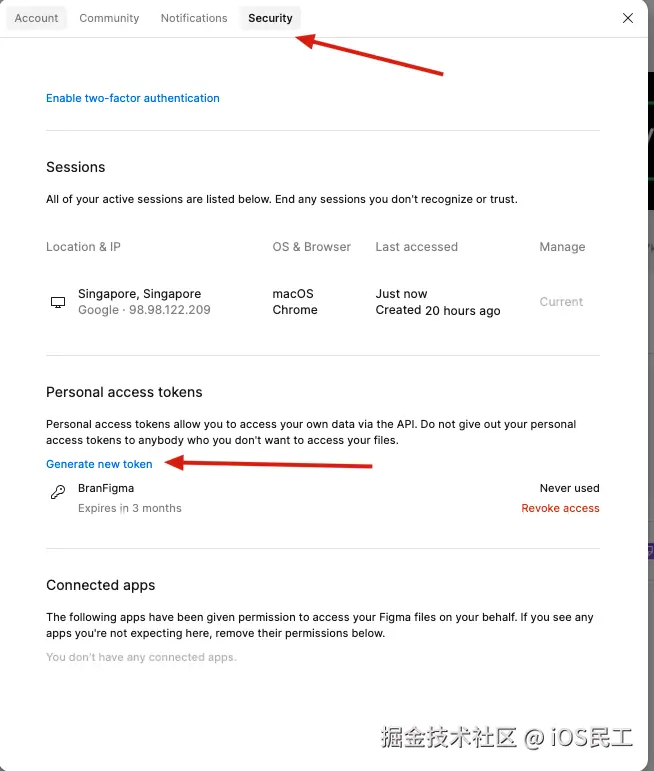Click the BranFigma token name
This screenshot has height=771, width=654.
point(106,488)
